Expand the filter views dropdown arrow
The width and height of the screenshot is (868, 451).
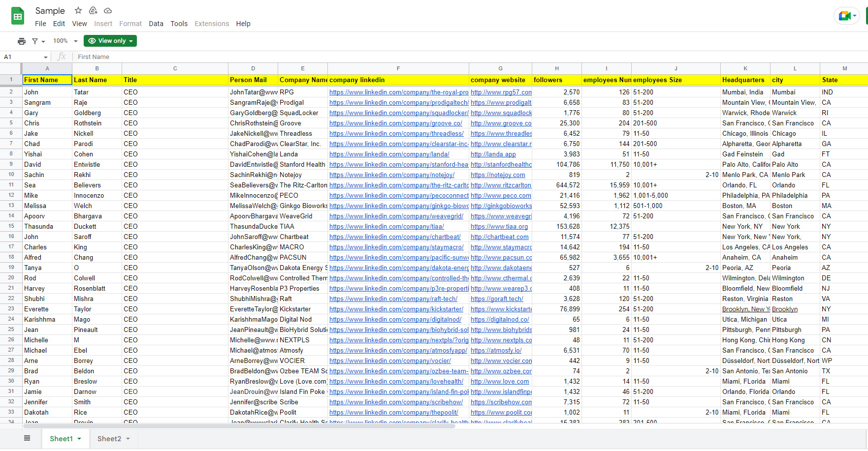[x=43, y=42]
